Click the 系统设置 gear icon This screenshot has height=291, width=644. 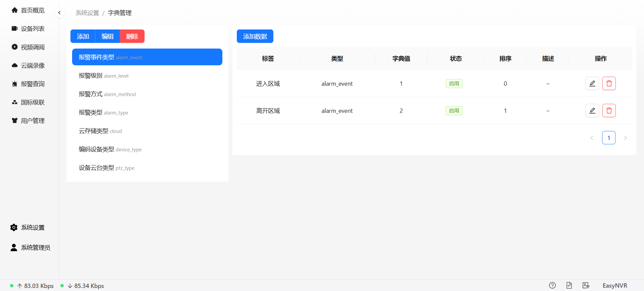point(14,227)
